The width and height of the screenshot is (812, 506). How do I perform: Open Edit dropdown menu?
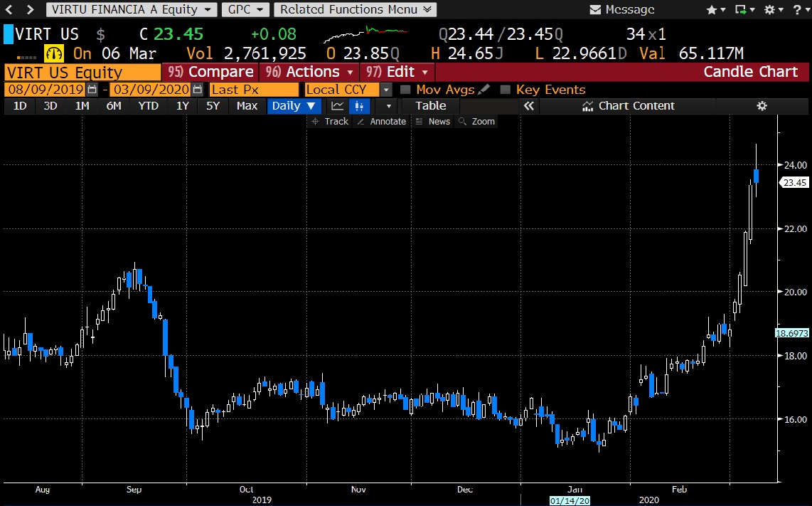(397, 72)
